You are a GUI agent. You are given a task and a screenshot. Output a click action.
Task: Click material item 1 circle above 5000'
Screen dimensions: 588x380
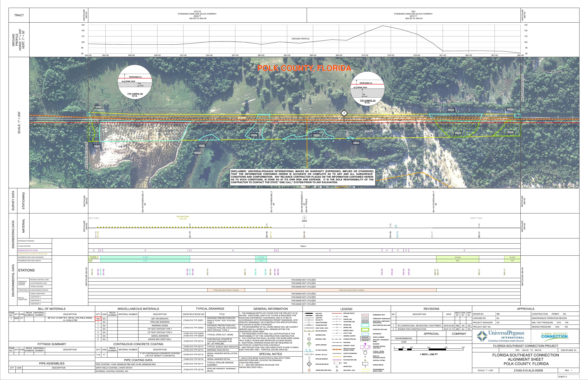304,218
